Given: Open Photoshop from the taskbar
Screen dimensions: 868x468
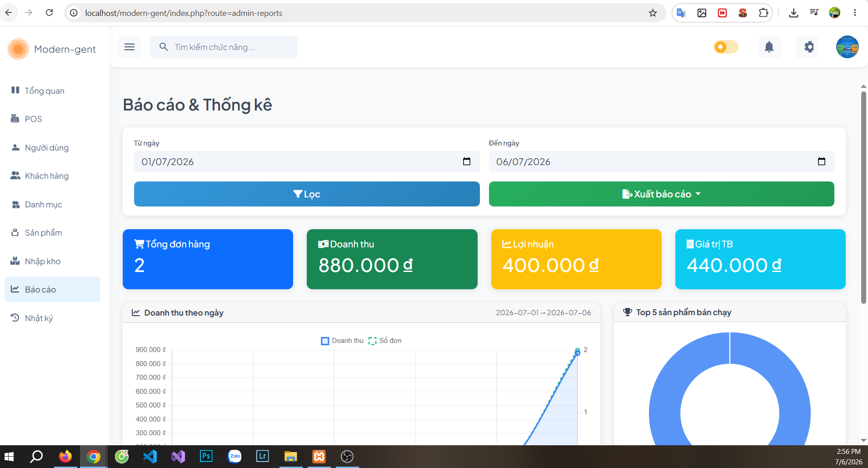Looking at the screenshot, I should (x=206, y=457).
